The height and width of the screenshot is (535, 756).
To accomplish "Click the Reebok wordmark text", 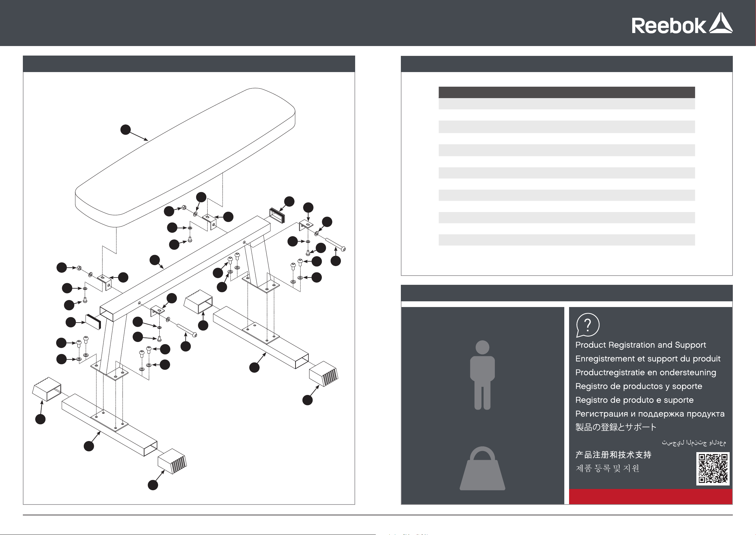I will (x=669, y=25).
